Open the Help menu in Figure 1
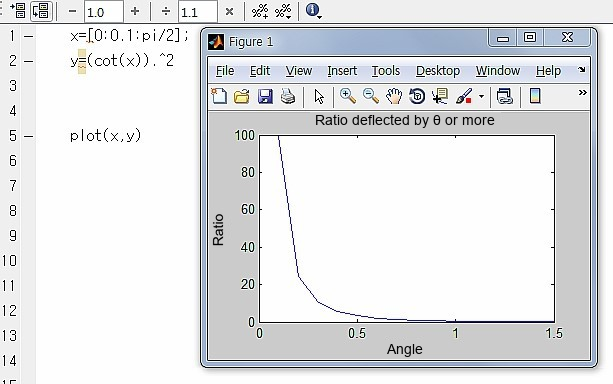 pos(548,71)
